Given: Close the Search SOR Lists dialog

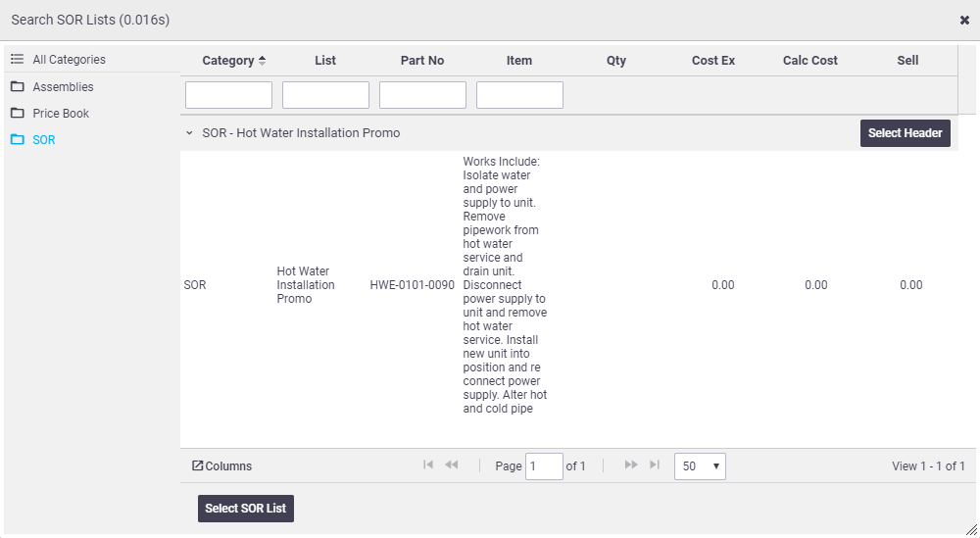Looking at the screenshot, I should pos(964,20).
